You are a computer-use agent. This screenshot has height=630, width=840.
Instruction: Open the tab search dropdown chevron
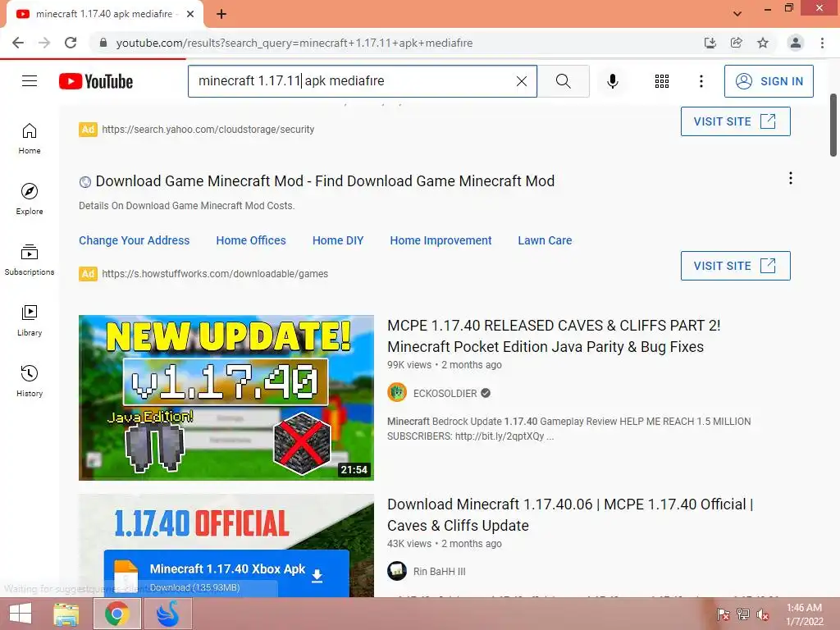tap(737, 14)
